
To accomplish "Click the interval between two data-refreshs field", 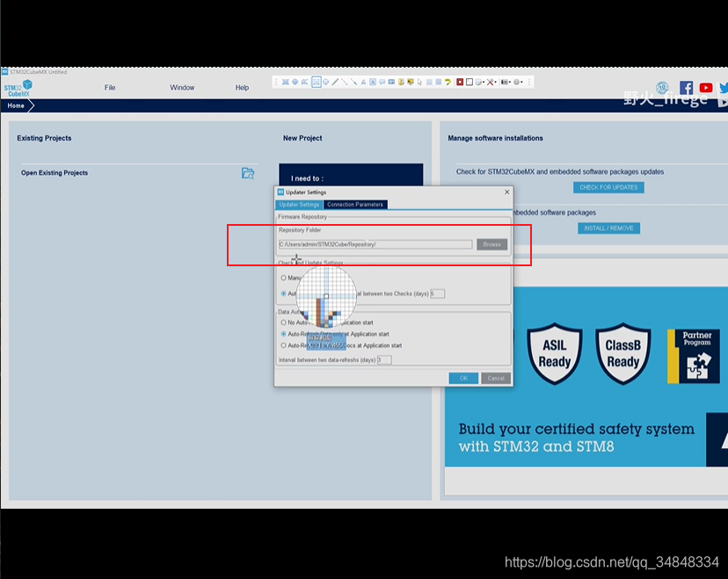I will (x=384, y=360).
